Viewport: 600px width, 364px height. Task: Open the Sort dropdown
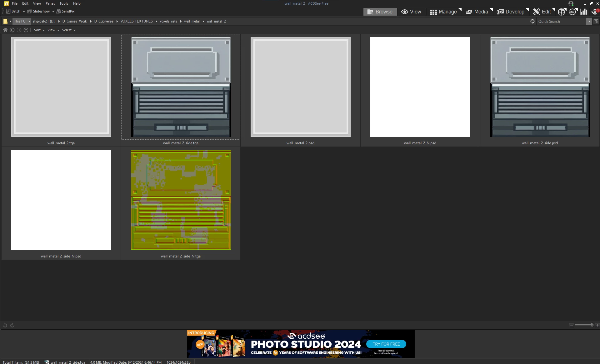[x=39, y=30]
